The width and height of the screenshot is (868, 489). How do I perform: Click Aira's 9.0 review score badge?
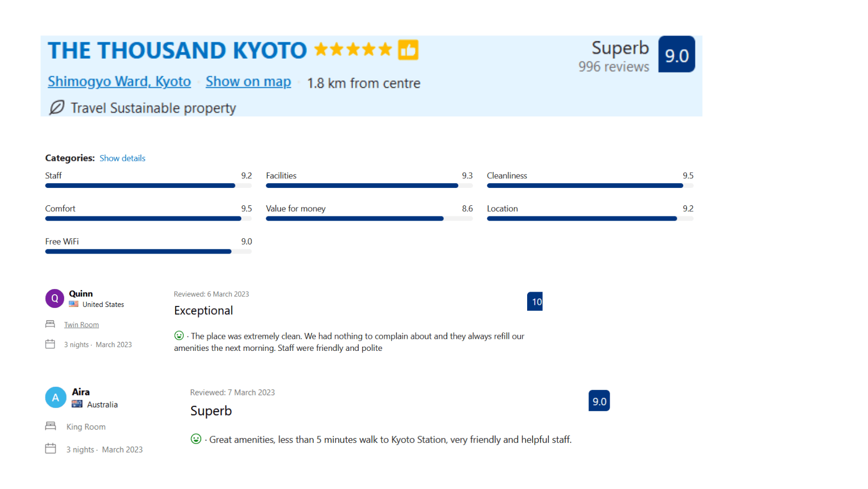(x=599, y=401)
